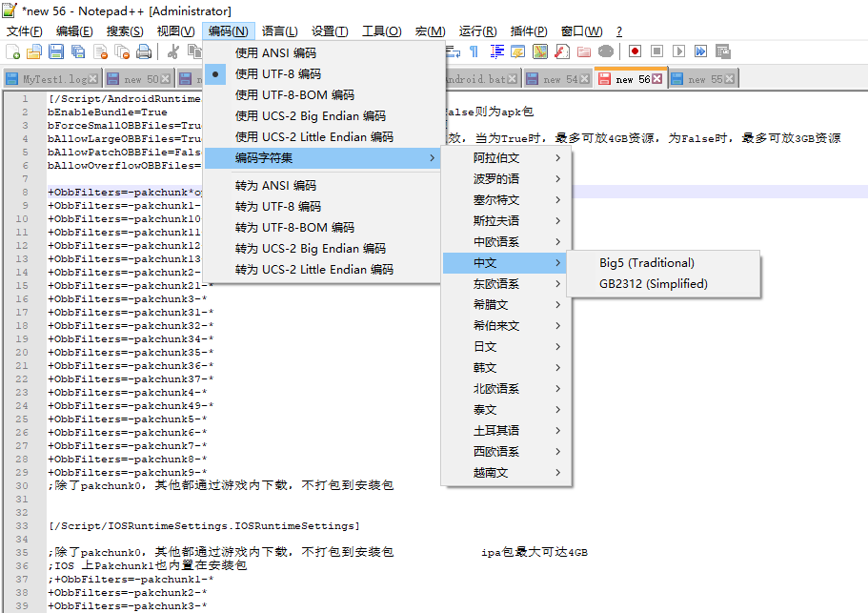Expand the 斯拉夫语 charset submenu
The width and height of the screenshot is (868, 613).
[x=506, y=221]
